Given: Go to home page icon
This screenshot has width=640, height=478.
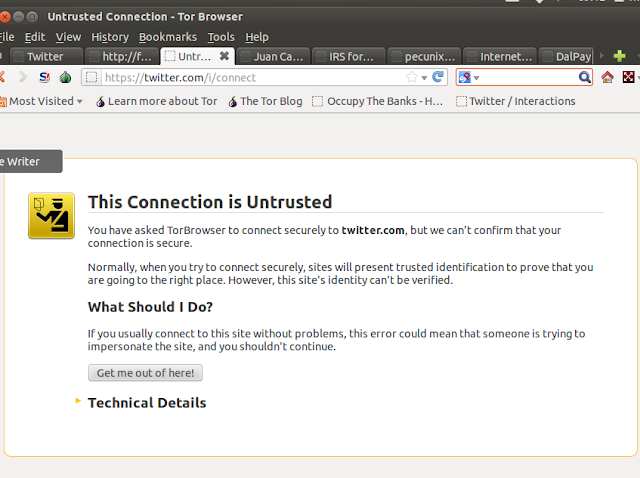Looking at the screenshot, I should click(607, 77).
